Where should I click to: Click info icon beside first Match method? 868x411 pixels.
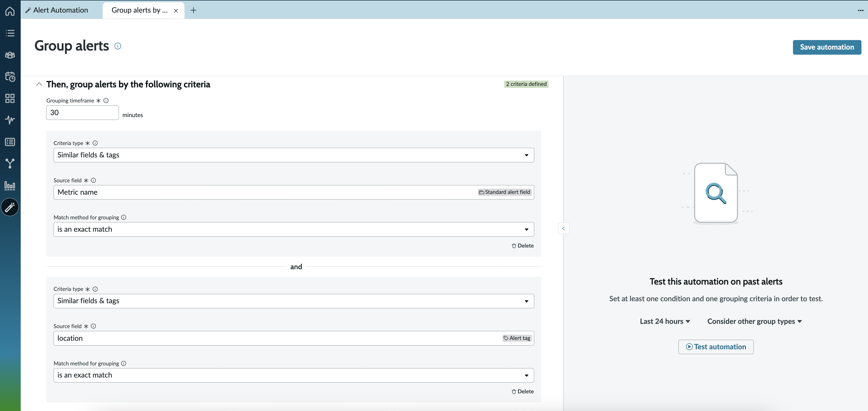click(x=124, y=218)
